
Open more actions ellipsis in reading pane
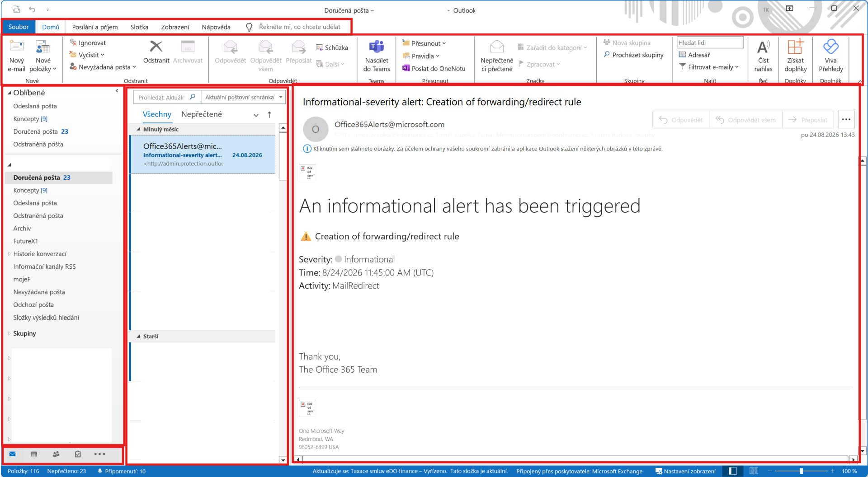point(846,120)
